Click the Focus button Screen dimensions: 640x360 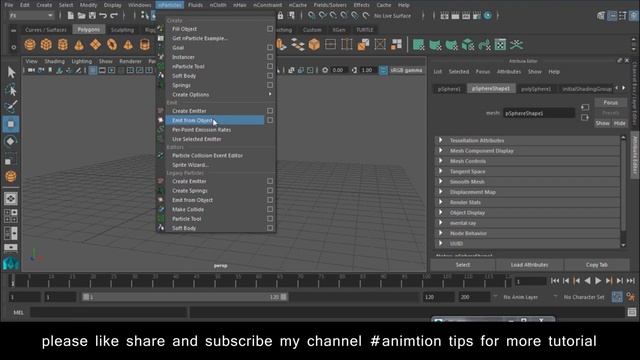point(611,102)
